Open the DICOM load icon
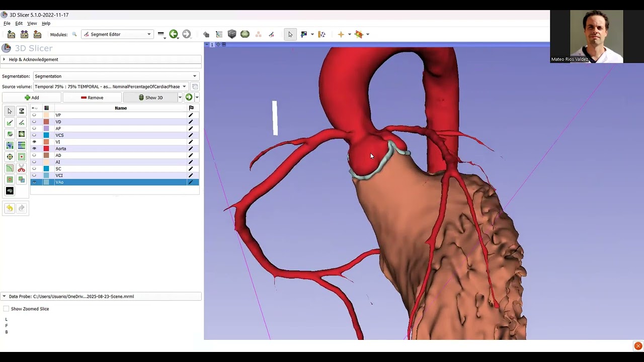 click(24, 34)
